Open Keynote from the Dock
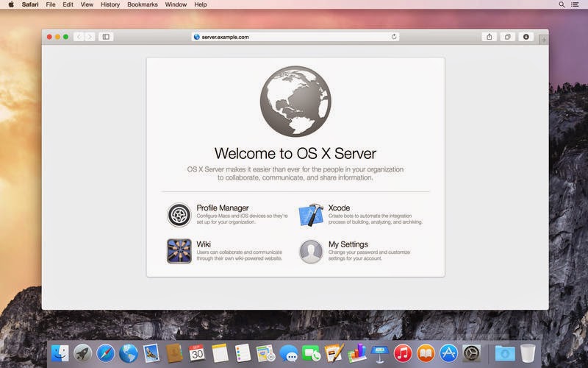The image size is (588, 368). [380, 353]
